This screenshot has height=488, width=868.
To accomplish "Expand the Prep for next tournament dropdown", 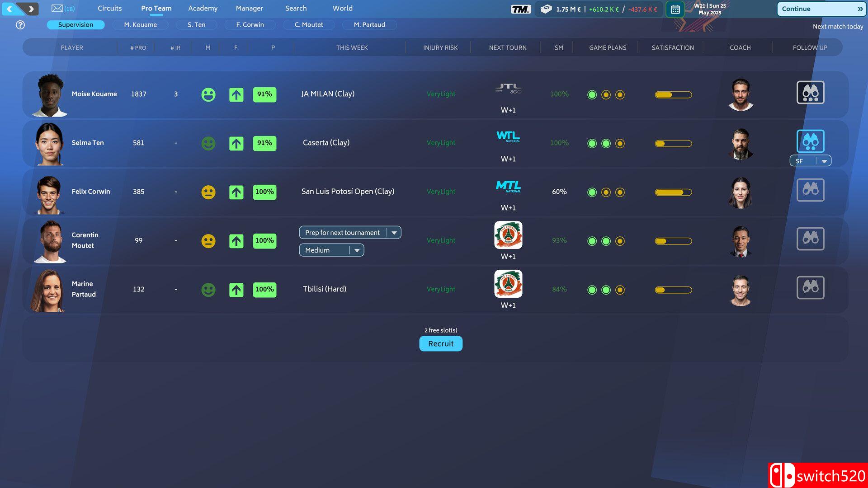I will pos(350,232).
